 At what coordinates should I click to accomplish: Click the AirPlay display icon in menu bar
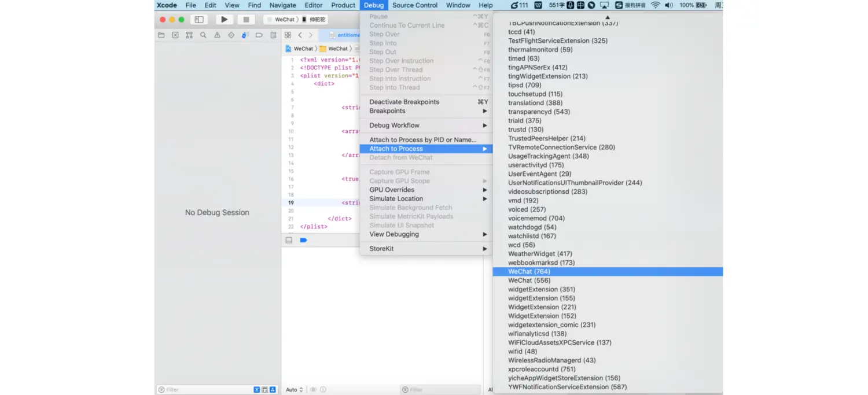[604, 5]
